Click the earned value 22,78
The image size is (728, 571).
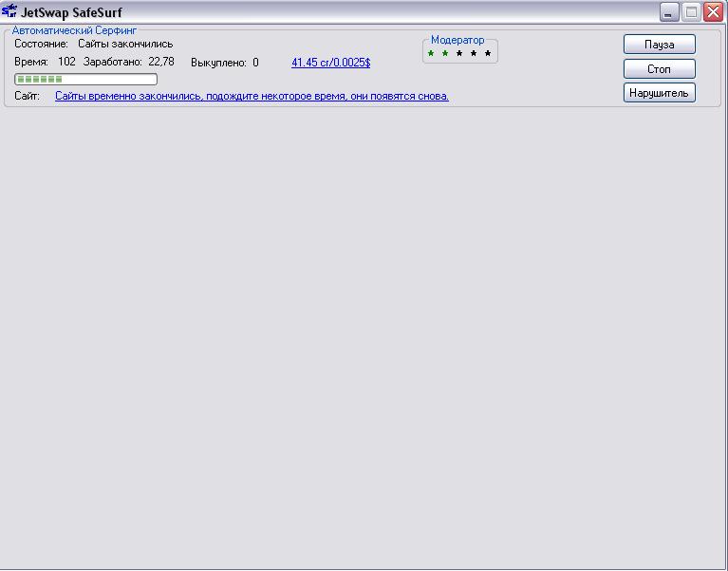pos(161,62)
